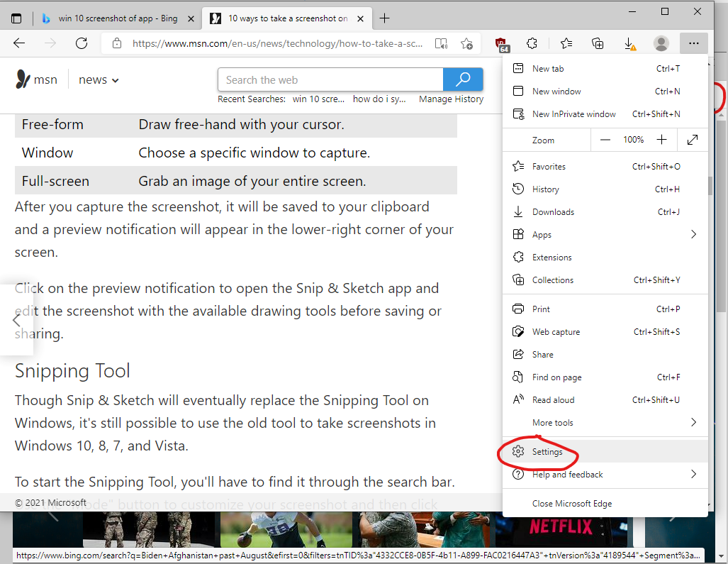Choose New window from the menu
Viewport: 728px width, 564px height.
coord(605,92)
